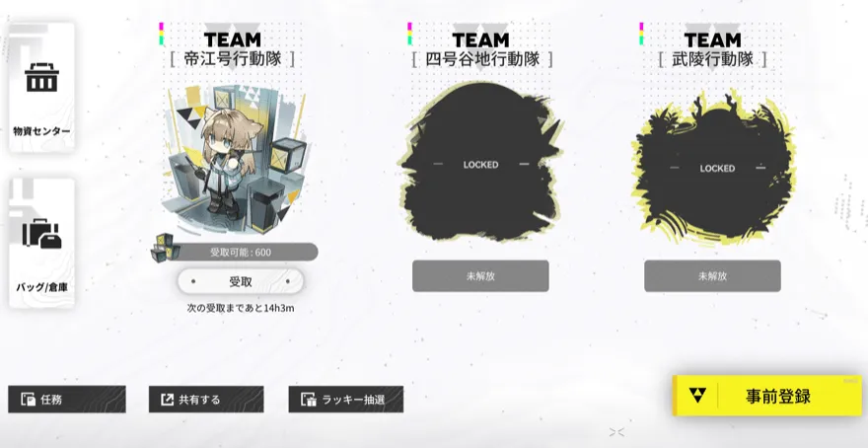Open the 任務 menu button
Image resolution: width=868 pixels, height=448 pixels.
(67, 400)
